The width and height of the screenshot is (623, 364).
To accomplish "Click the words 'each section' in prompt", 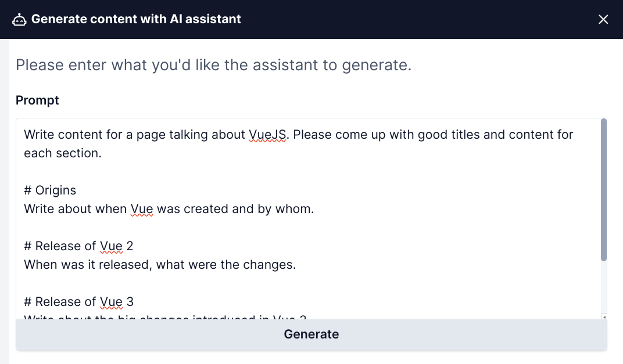I will [62, 153].
